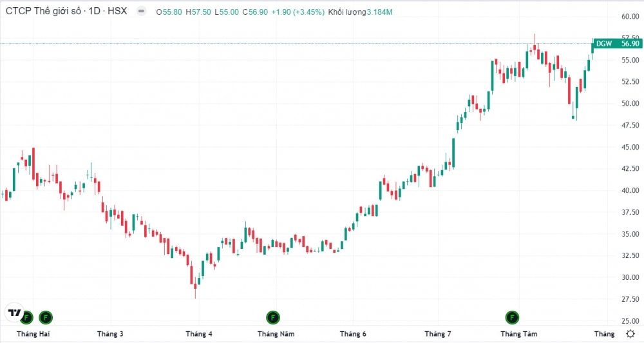Click the Tháng 3 time axis label
The image size is (644, 343).
coord(110,333)
